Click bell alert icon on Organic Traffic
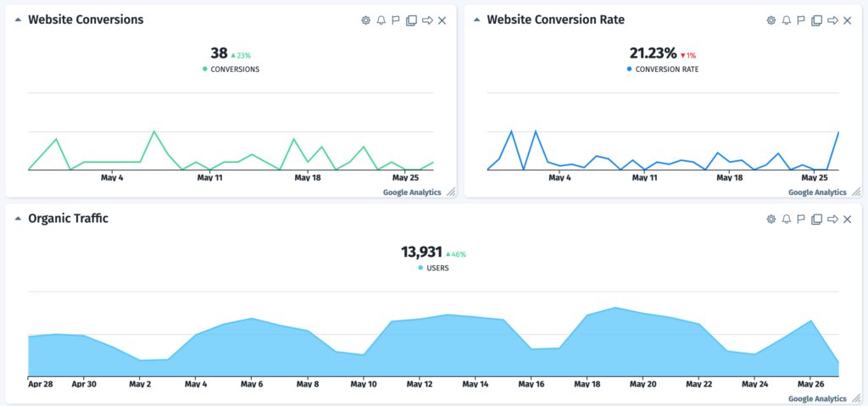 (x=786, y=220)
